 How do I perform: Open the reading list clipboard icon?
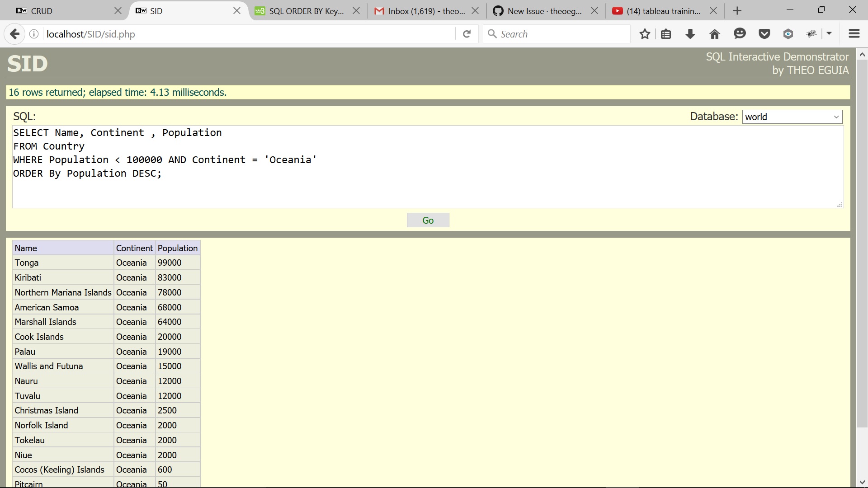click(666, 34)
